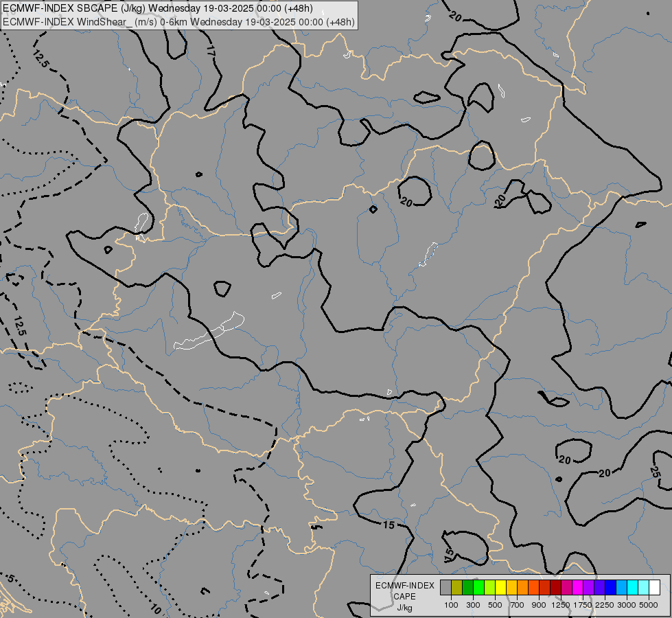Click the legend value 900

pyautogui.click(x=539, y=605)
